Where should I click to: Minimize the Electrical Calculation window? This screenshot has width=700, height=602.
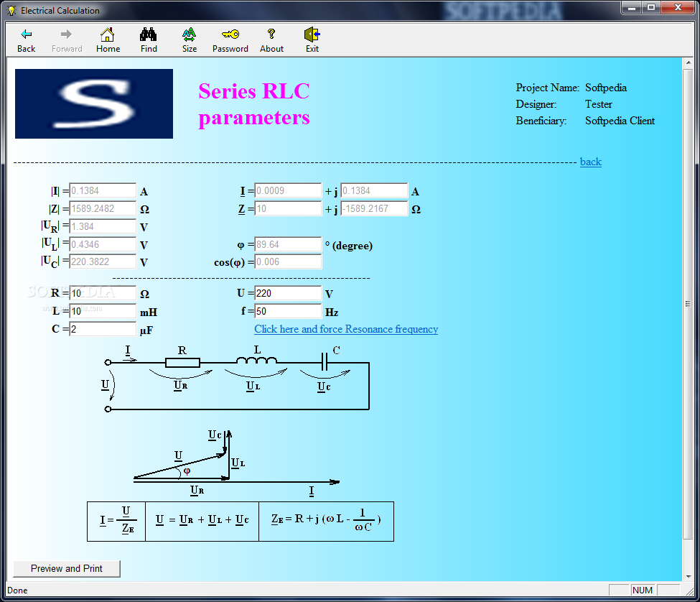[632, 8]
